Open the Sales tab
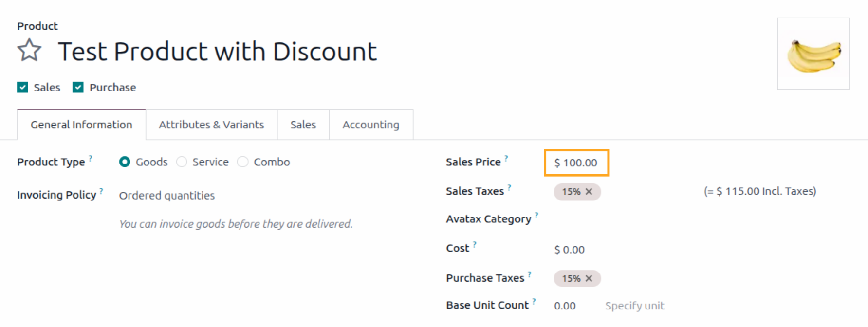 pos(303,125)
